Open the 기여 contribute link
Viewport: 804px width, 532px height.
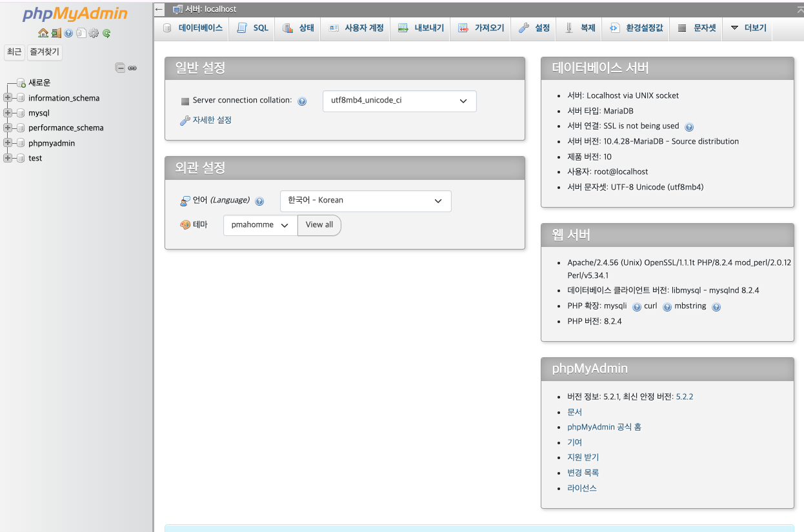tap(575, 442)
